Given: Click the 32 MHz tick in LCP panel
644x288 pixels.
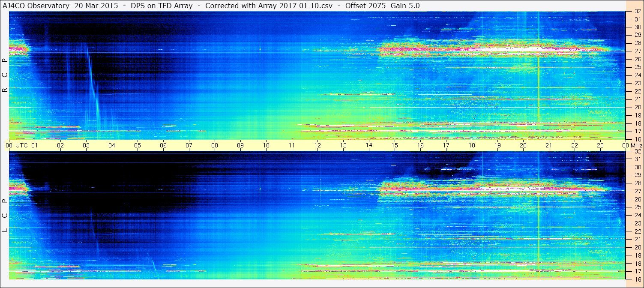Looking at the screenshot, I should tap(638, 151).
